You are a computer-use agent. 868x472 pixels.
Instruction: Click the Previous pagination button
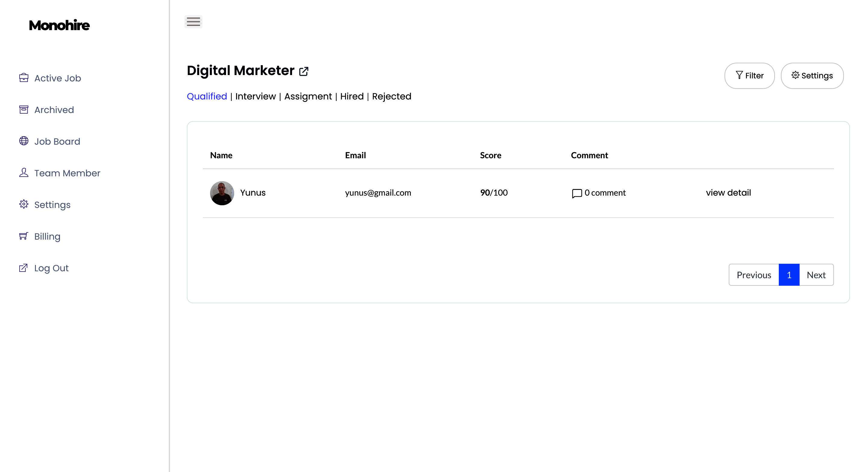(753, 275)
